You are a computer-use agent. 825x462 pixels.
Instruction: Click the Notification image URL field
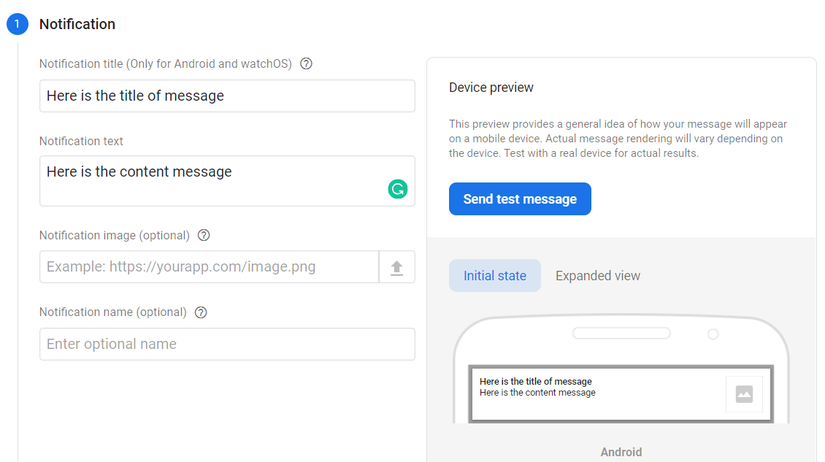click(209, 268)
